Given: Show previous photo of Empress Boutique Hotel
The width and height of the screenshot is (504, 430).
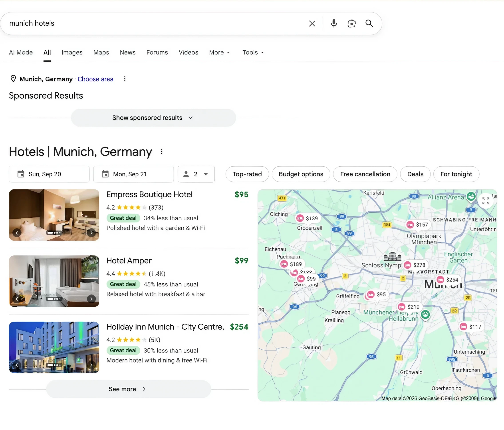Looking at the screenshot, I should [x=17, y=233].
